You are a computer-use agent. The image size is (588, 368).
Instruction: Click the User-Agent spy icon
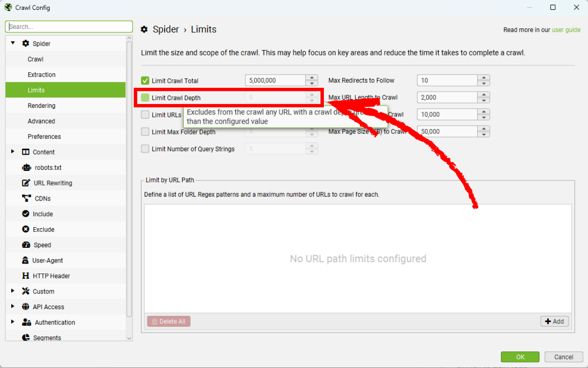(x=26, y=261)
